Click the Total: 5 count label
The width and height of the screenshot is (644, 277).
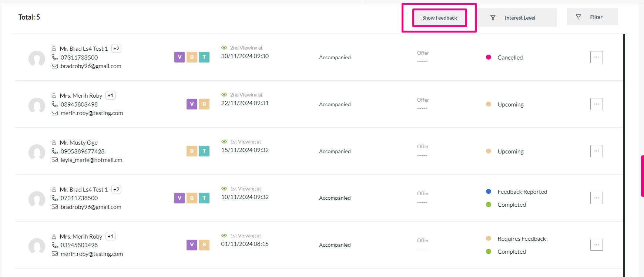pyautogui.click(x=29, y=17)
